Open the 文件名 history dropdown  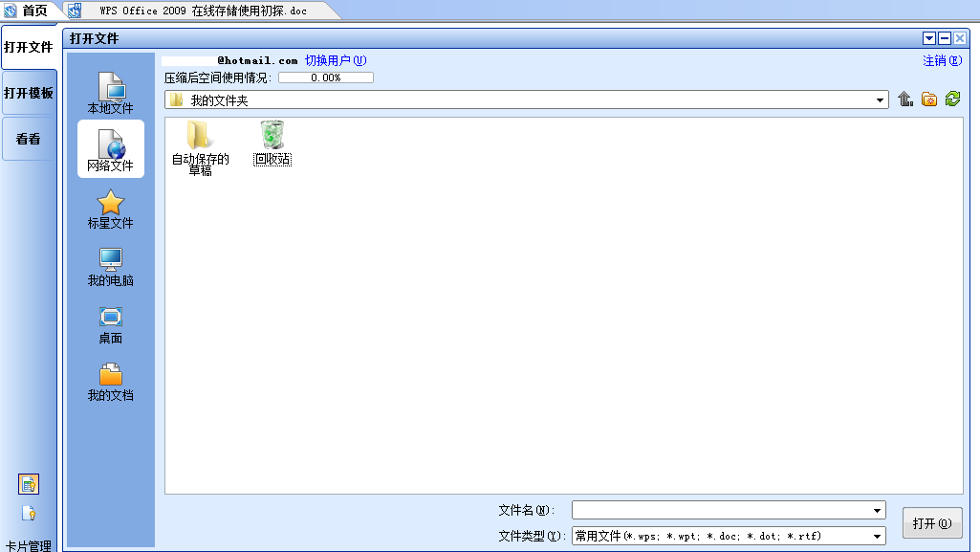point(876,509)
